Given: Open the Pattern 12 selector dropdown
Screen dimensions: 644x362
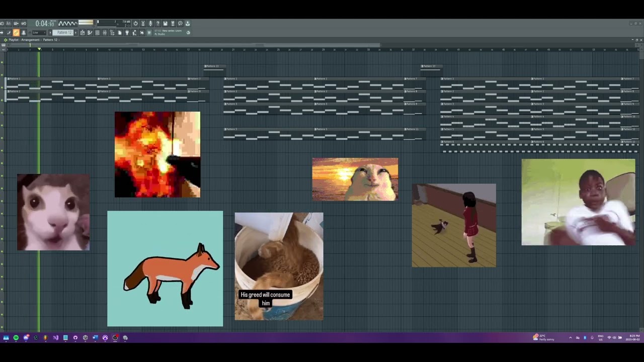Looking at the screenshot, I should pos(64,33).
